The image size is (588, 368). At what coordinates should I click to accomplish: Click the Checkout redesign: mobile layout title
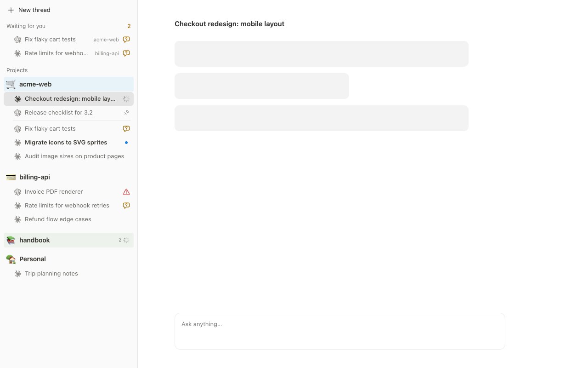click(x=229, y=24)
